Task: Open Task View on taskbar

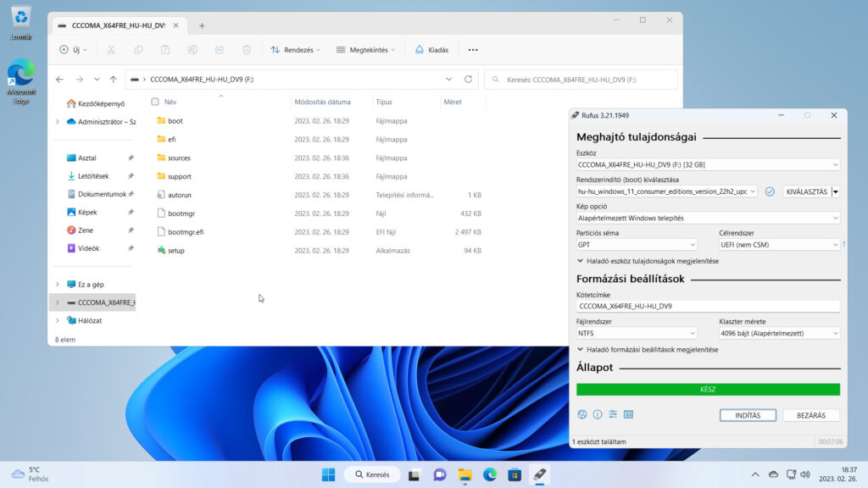Action: [414, 474]
